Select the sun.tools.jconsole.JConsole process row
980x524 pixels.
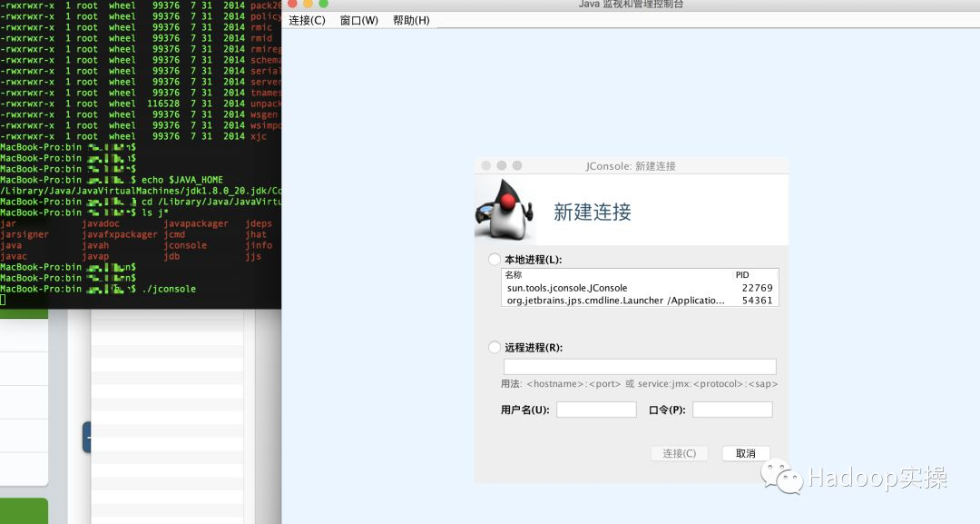tap(640, 288)
